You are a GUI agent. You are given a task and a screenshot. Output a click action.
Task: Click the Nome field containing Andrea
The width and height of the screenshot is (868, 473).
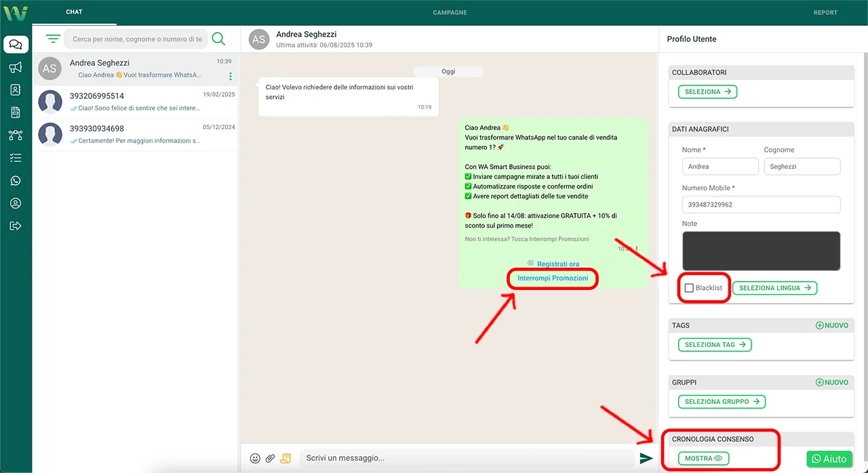click(x=720, y=167)
